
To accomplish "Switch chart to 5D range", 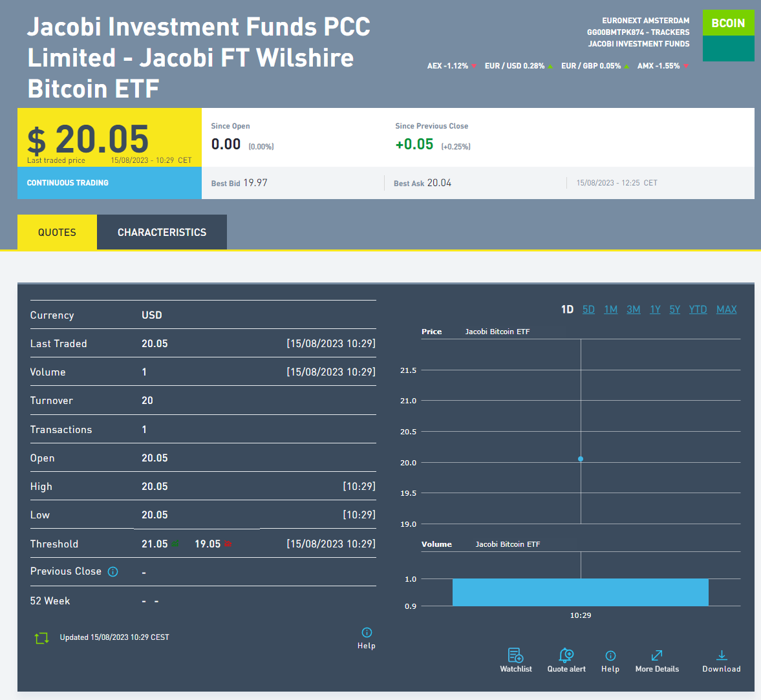I will click(588, 310).
